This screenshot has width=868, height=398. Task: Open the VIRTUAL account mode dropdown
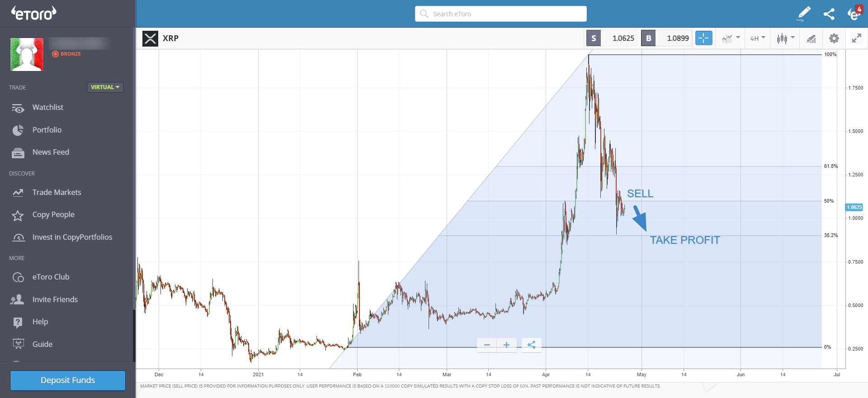point(105,87)
